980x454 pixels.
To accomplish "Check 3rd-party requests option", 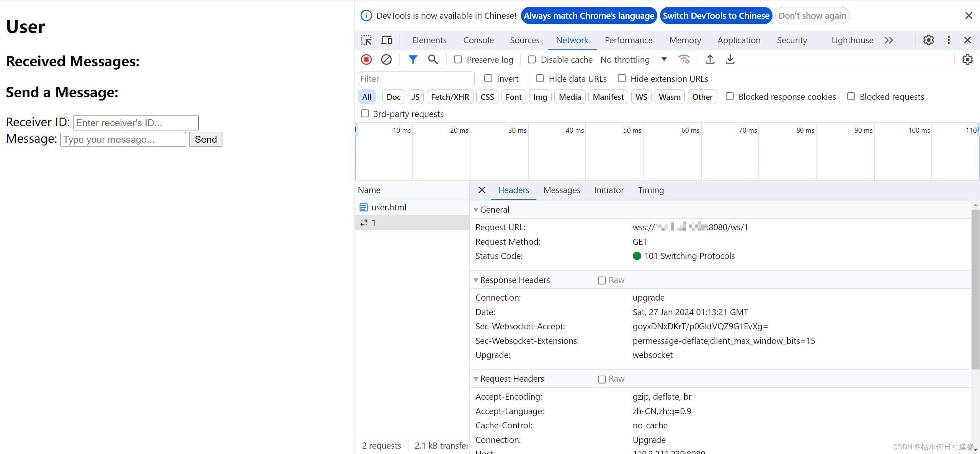I will (x=365, y=114).
